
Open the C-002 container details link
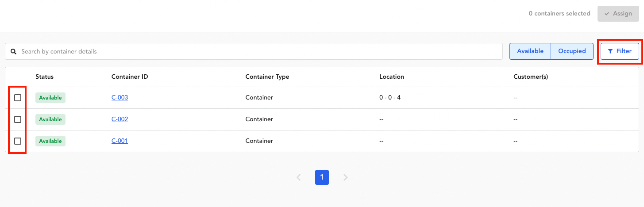coord(120,119)
